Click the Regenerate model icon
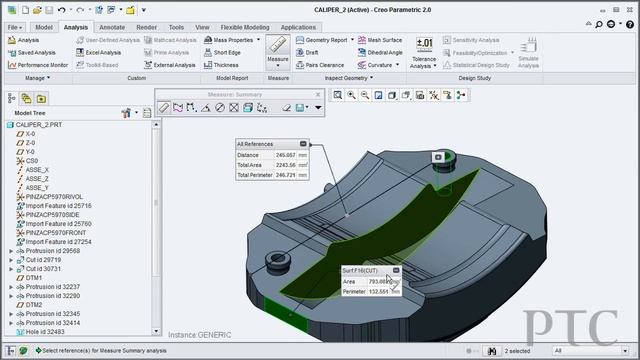 99,10
